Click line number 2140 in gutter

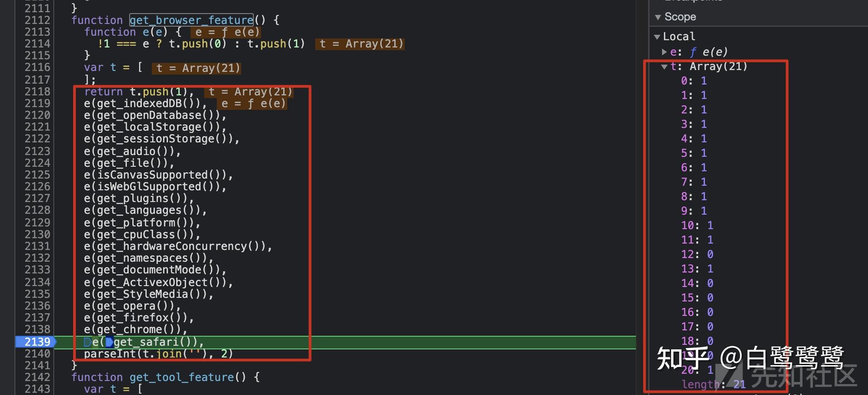pos(37,353)
